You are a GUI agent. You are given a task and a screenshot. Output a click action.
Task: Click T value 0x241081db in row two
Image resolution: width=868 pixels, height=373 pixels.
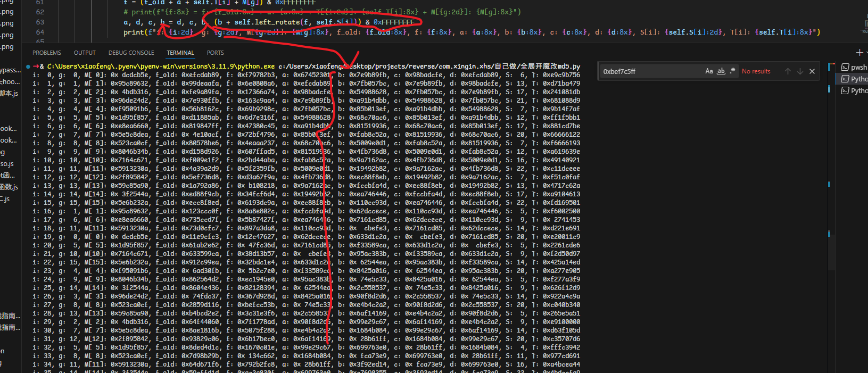tap(561, 92)
